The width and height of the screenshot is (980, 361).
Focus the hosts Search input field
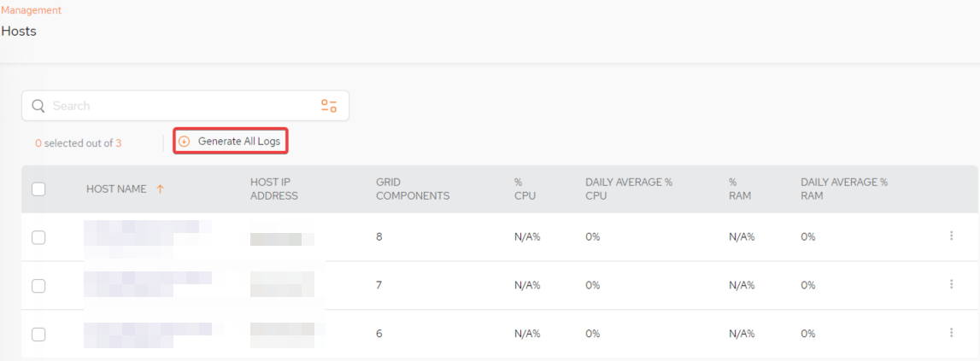179,106
